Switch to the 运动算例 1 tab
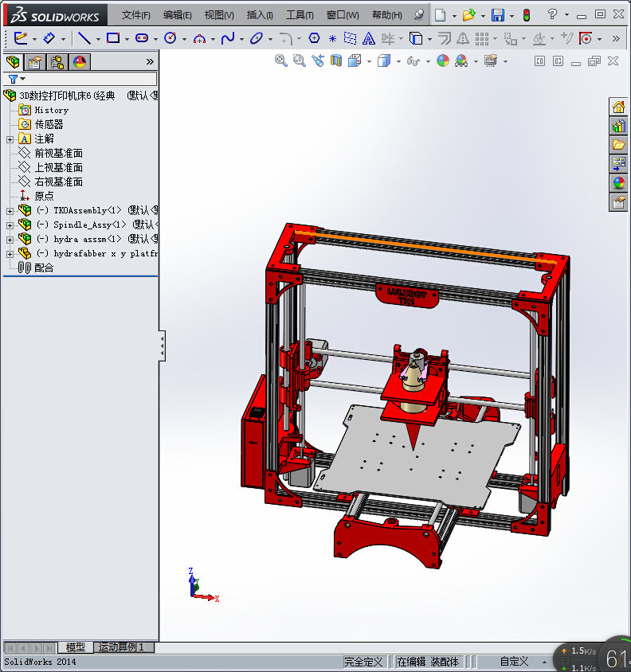Viewport: 631px width, 672px height. tap(123, 647)
